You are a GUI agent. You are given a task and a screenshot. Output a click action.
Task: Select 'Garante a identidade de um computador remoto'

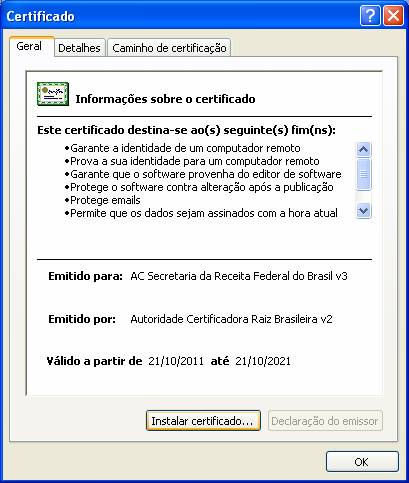pos(182,148)
